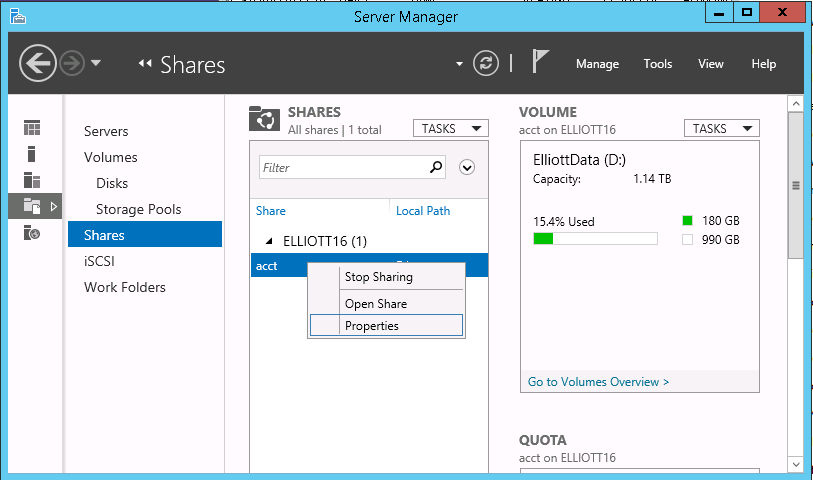Select the All Servers icon in sidebar

pyautogui.click(x=32, y=180)
